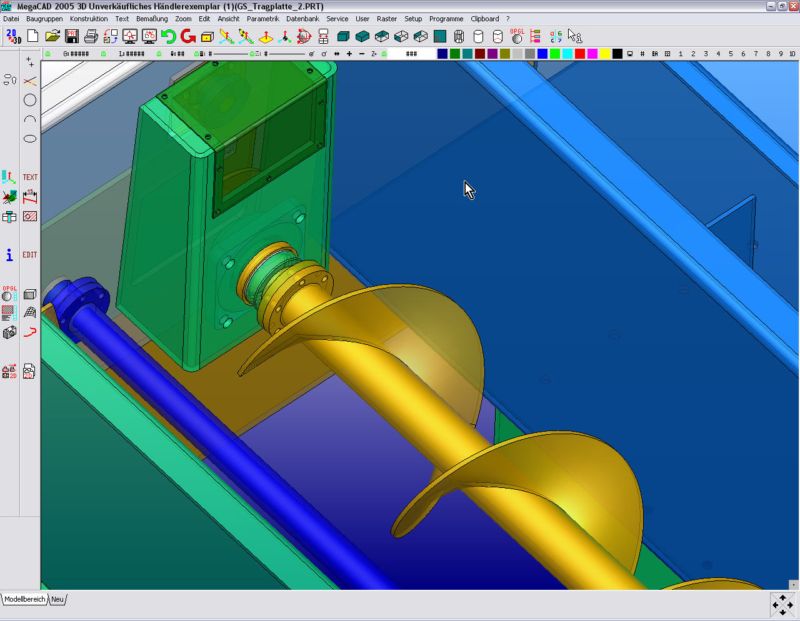This screenshot has width=800, height=621.
Task: Click the blue info icon
Action: (10, 255)
